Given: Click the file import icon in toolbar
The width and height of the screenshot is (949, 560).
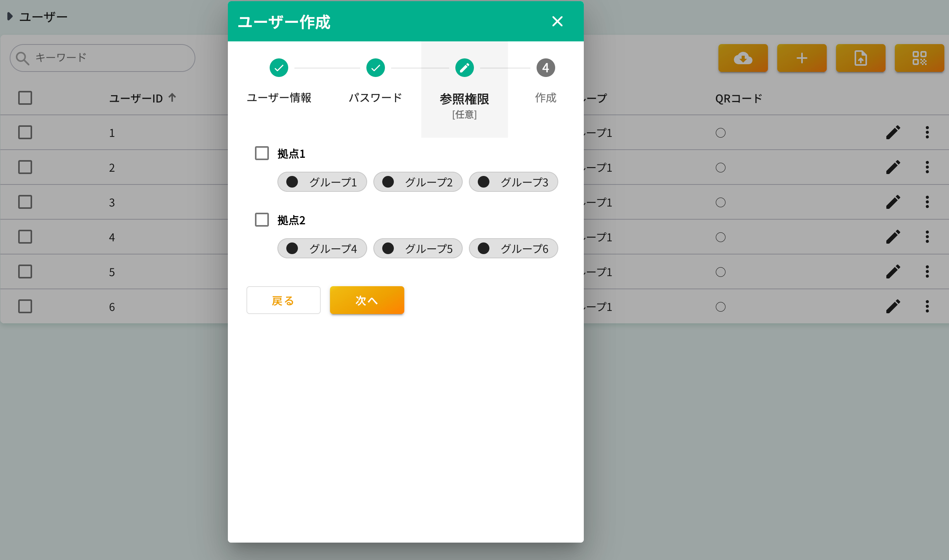Looking at the screenshot, I should click(860, 58).
